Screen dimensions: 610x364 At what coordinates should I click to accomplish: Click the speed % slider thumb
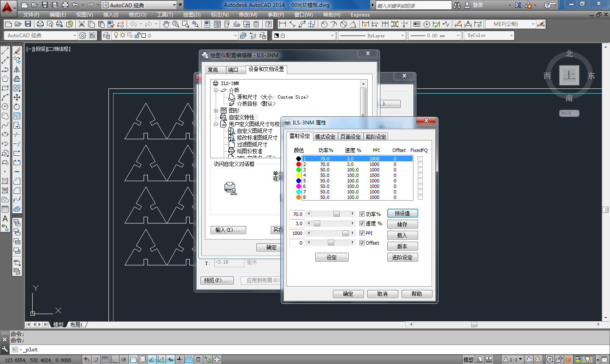pos(317,223)
